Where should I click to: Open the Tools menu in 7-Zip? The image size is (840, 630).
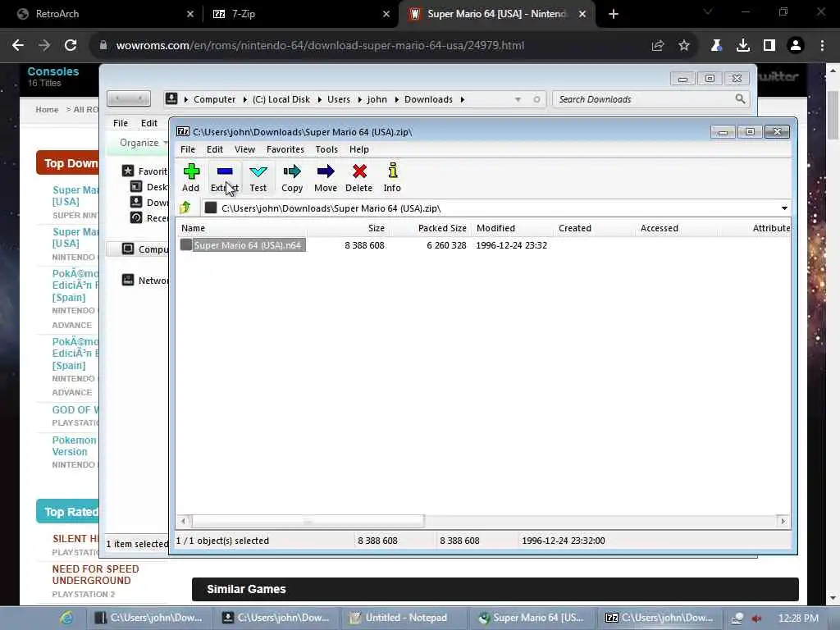pos(326,149)
